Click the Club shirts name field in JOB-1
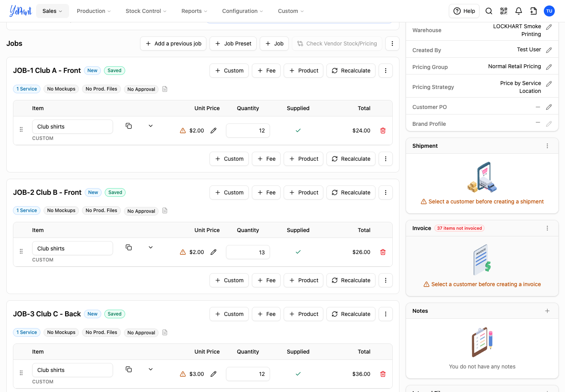The height and width of the screenshot is (392, 565). [x=73, y=127]
